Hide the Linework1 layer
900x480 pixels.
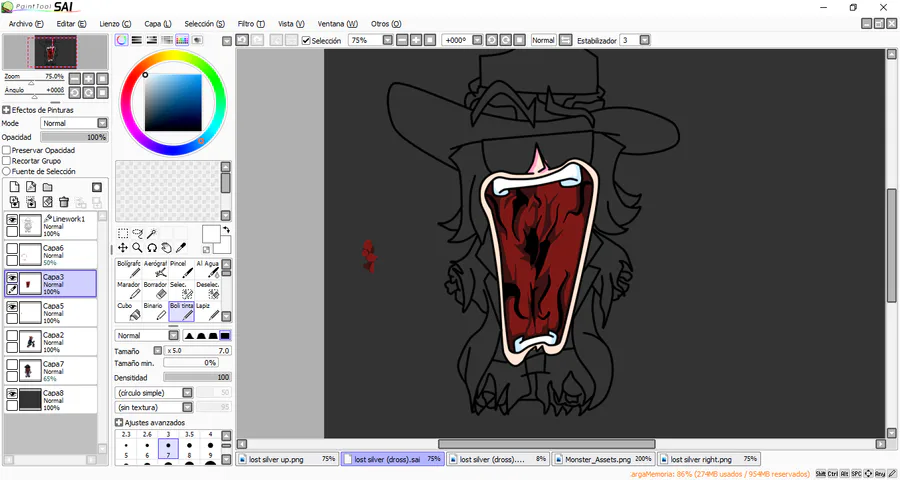(11, 220)
